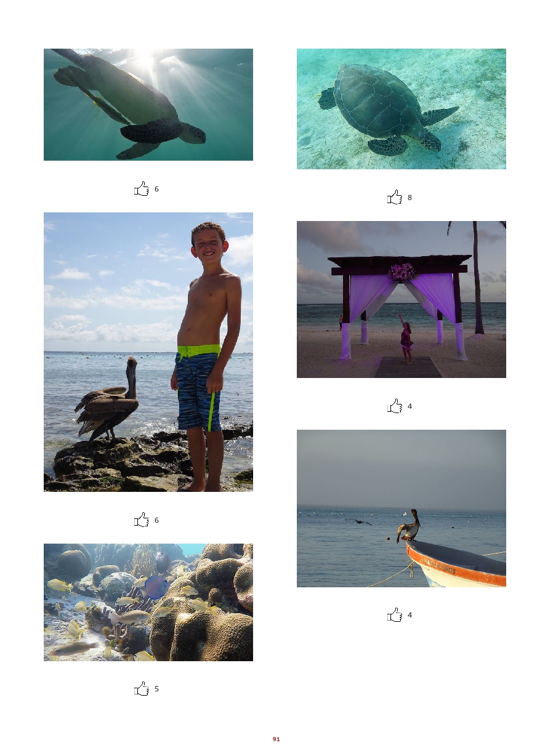553x756 pixels.
Task: Open photo of pelican perched on boat
Action: point(402,509)
